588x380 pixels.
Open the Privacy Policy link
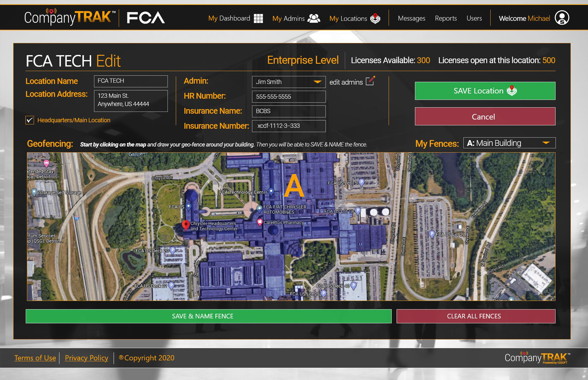pyautogui.click(x=86, y=358)
